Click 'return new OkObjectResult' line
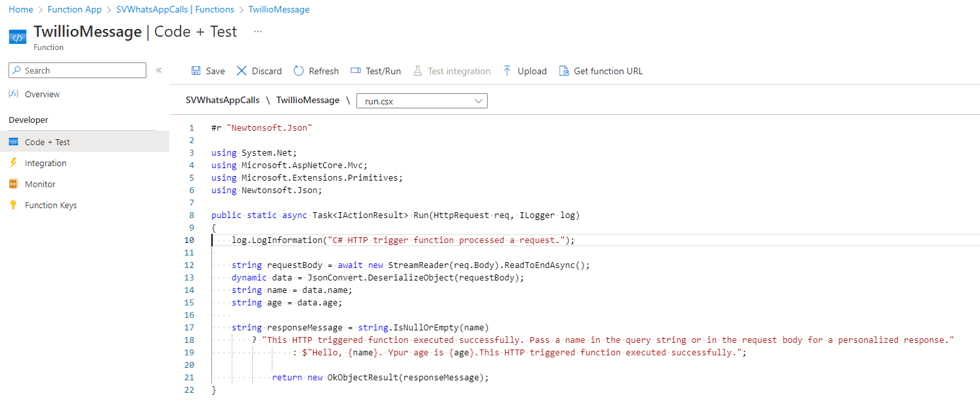980x402 pixels. coord(381,377)
